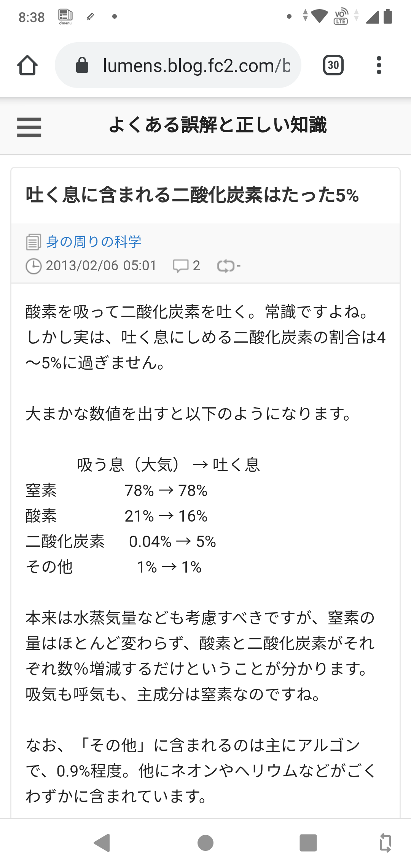Open the Chrome three-dot overflow menu
411x868 pixels.
(x=379, y=65)
